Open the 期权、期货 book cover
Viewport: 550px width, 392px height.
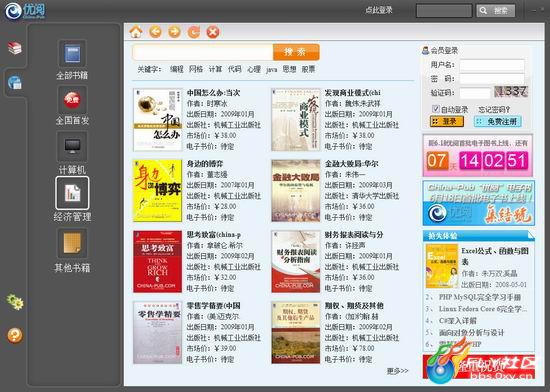pyautogui.click(x=296, y=332)
